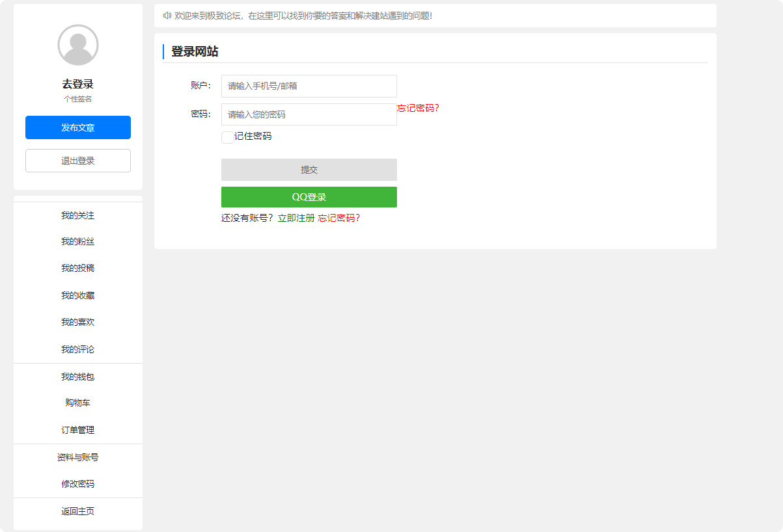Click the 账户 account input field

pos(309,86)
